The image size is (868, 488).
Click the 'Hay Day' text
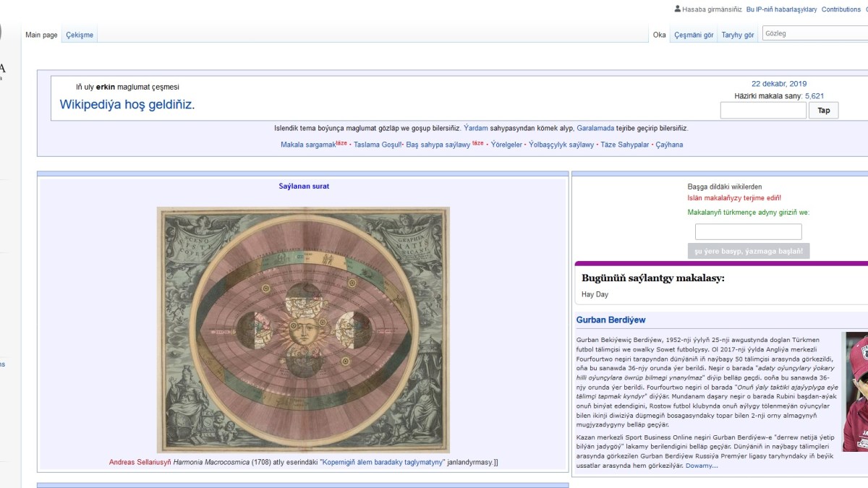click(x=595, y=295)
